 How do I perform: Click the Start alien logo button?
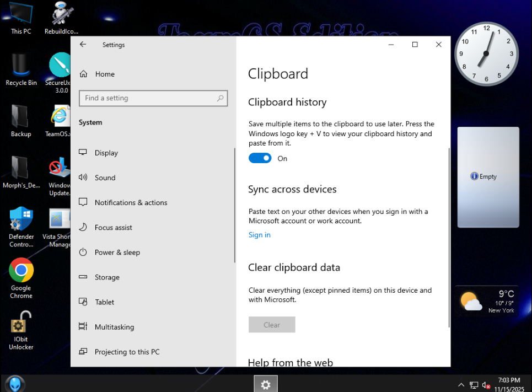[x=13, y=383]
